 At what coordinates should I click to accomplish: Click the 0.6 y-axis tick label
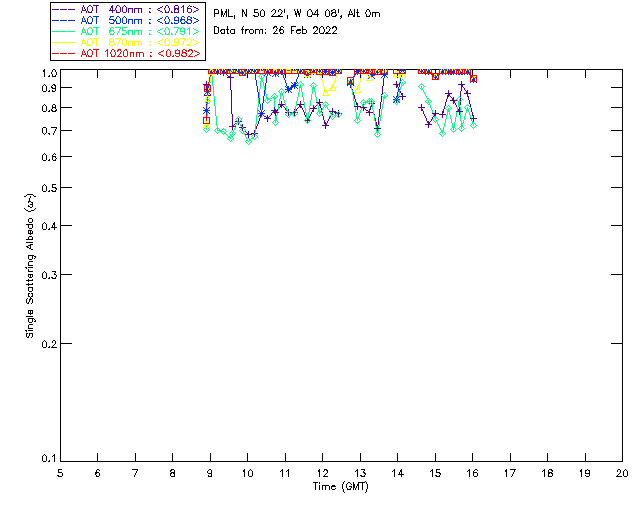pyautogui.click(x=49, y=157)
